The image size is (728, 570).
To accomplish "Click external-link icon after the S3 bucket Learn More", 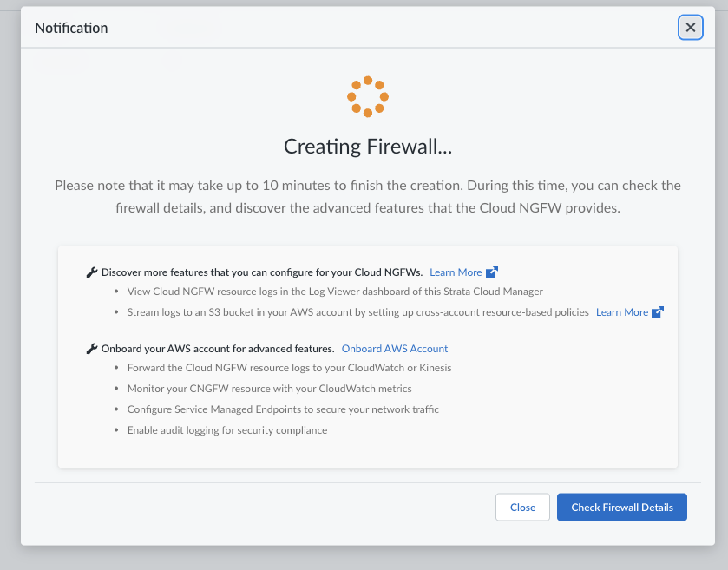I will pos(658,312).
